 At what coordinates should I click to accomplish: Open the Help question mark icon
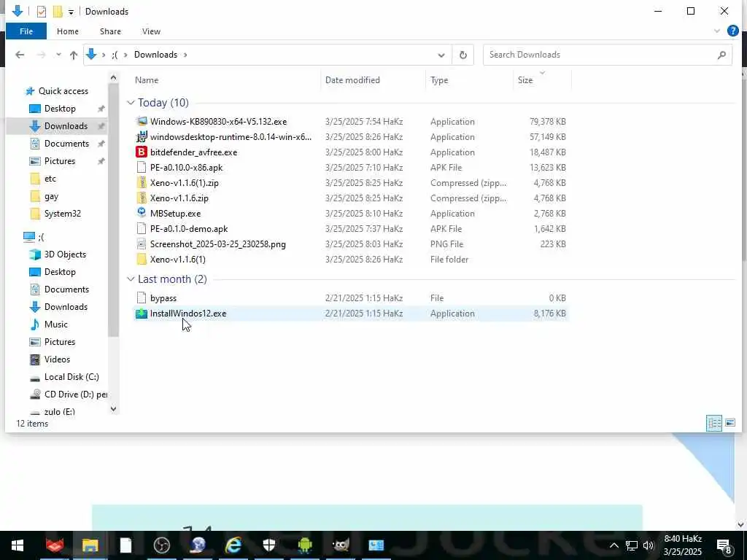pyautogui.click(x=732, y=31)
